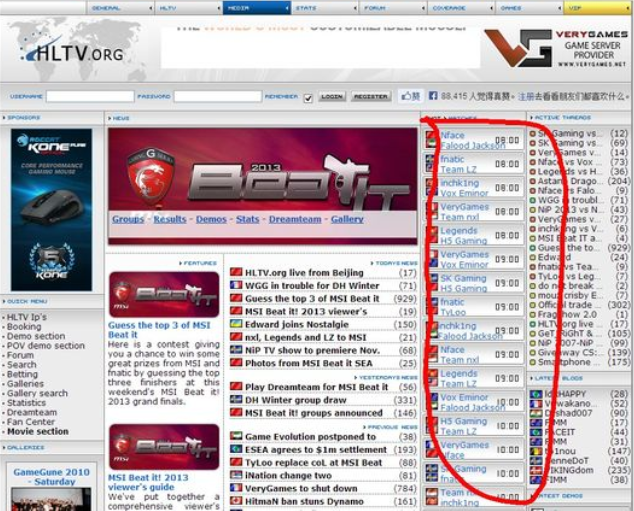Select the MEDIA navigation tab
Image resolution: width=634 pixels, height=511 pixels.
[256, 8]
